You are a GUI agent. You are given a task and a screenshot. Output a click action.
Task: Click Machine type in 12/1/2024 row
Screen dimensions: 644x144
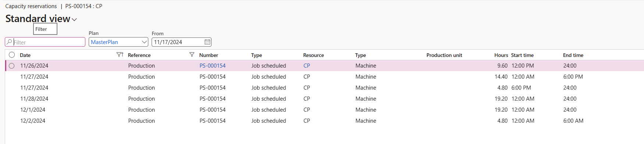pos(366,110)
